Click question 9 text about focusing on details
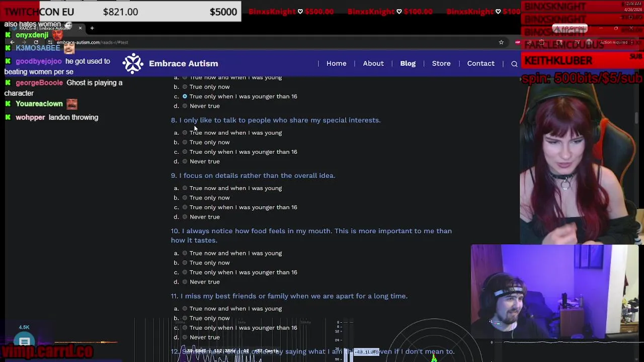644x362 pixels. [253, 175]
